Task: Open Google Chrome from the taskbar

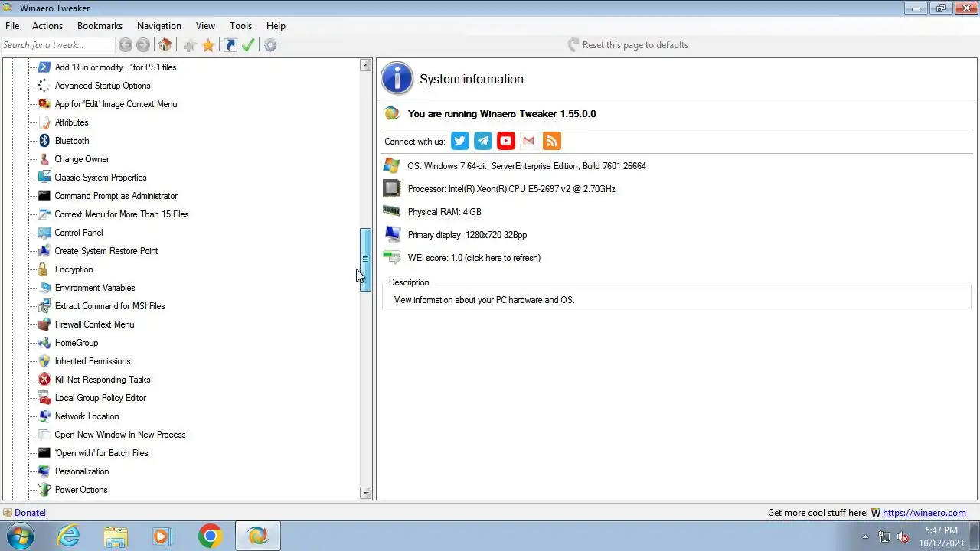Action: point(210,536)
